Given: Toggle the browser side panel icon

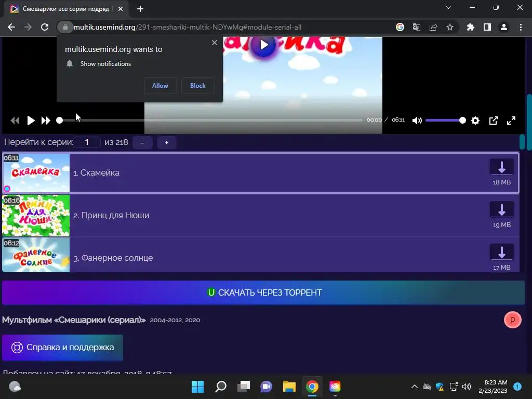Looking at the screenshot, I should point(487,27).
